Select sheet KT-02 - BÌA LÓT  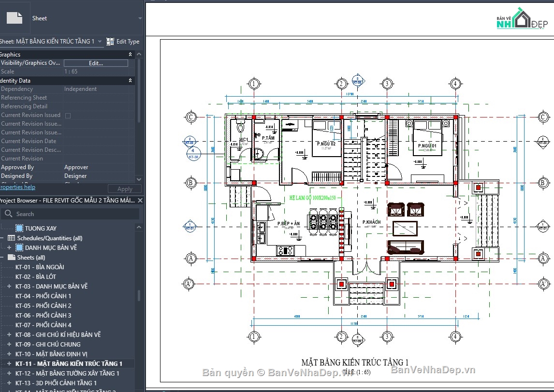[x=36, y=277]
